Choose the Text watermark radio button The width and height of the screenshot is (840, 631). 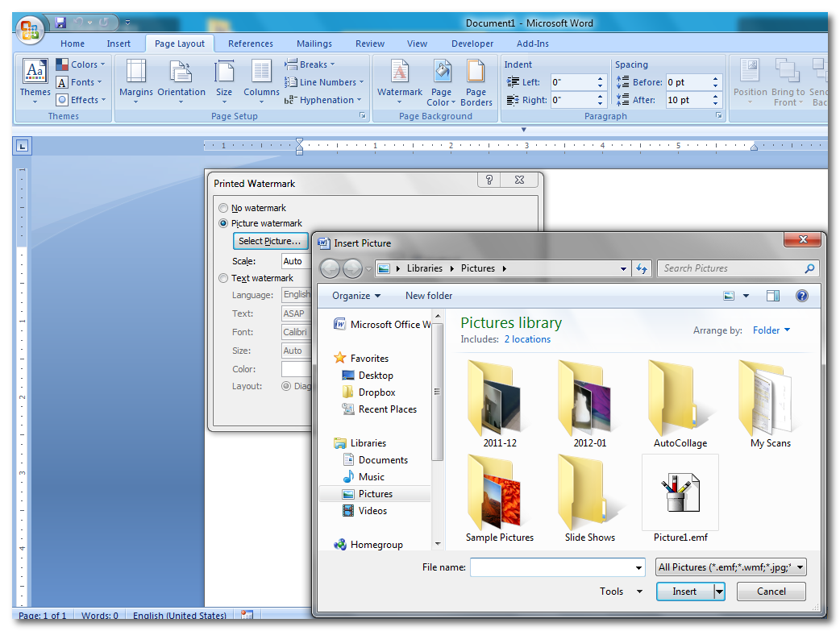pyautogui.click(x=223, y=278)
